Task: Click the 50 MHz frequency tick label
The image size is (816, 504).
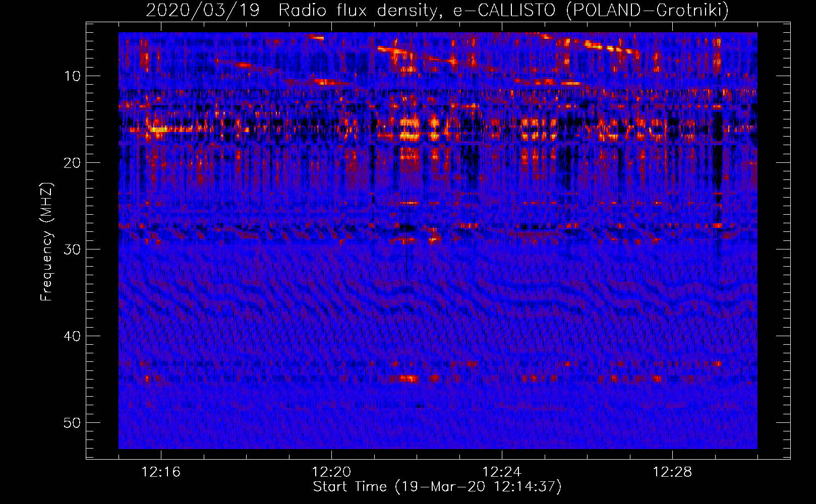Action: 72,423
